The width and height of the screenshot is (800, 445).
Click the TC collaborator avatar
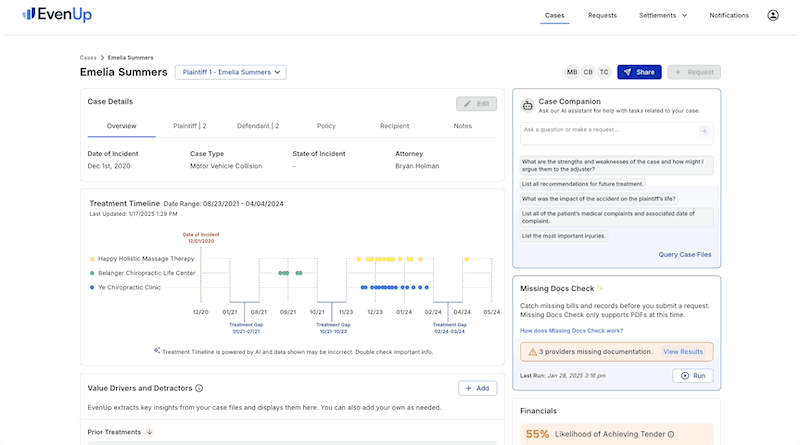pyautogui.click(x=603, y=72)
